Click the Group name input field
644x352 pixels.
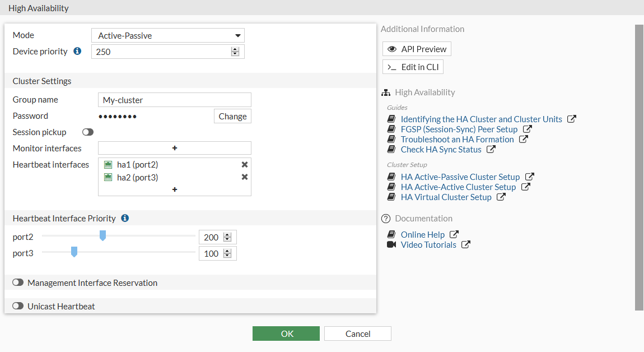pos(175,100)
